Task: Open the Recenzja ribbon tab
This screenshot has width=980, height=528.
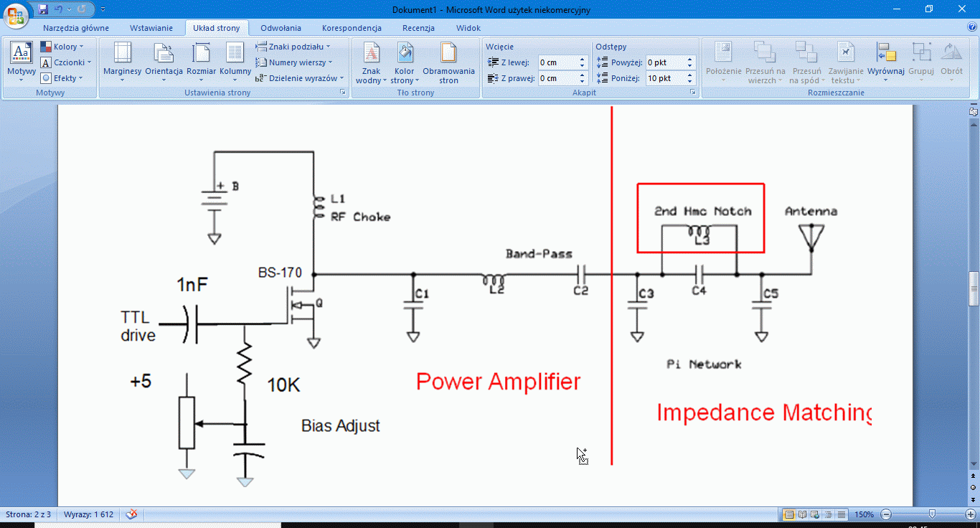Action: (418, 28)
